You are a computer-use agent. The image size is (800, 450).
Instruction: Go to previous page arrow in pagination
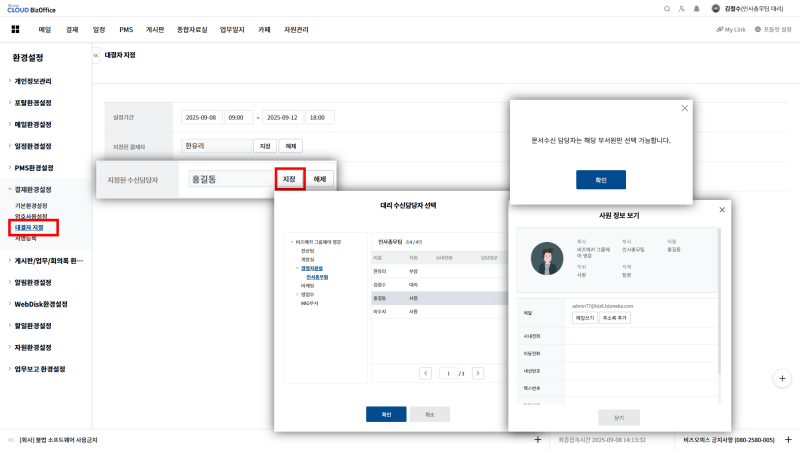point(425,372)
